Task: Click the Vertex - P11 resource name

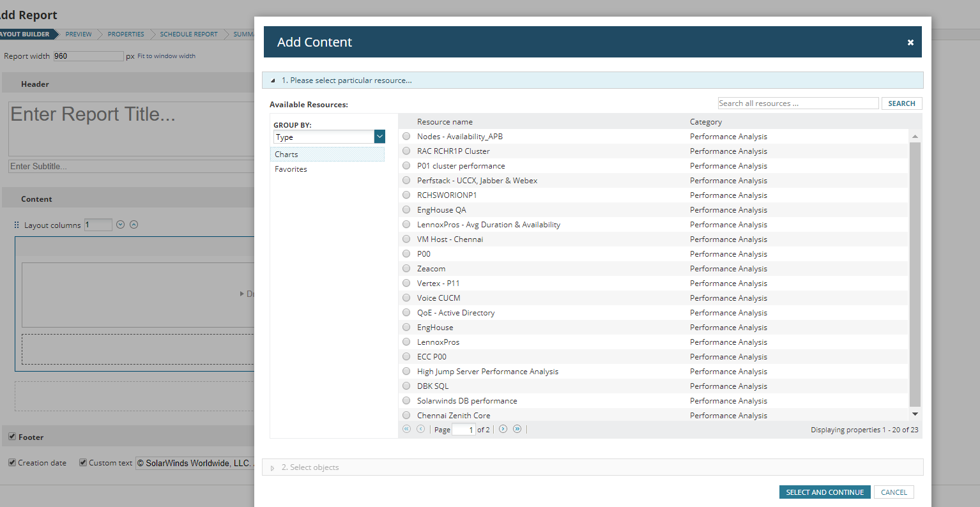Action: (x=438, y=283)
